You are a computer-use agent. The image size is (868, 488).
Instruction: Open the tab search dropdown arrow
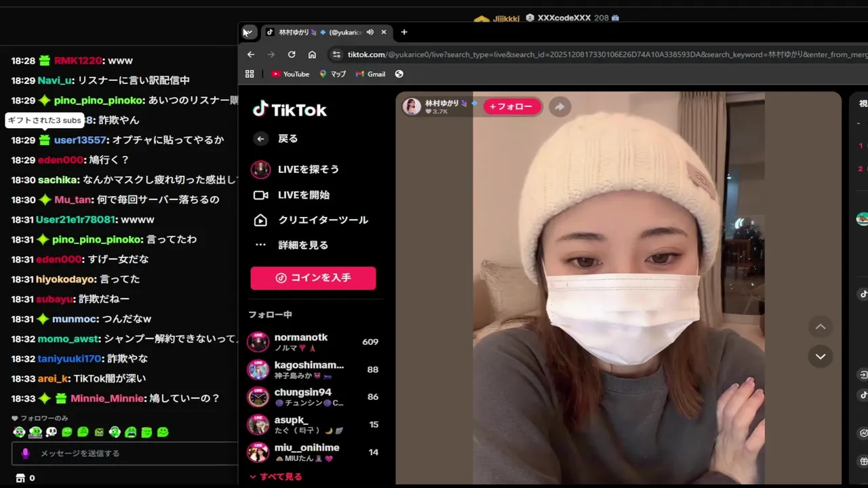coord(249,32)
